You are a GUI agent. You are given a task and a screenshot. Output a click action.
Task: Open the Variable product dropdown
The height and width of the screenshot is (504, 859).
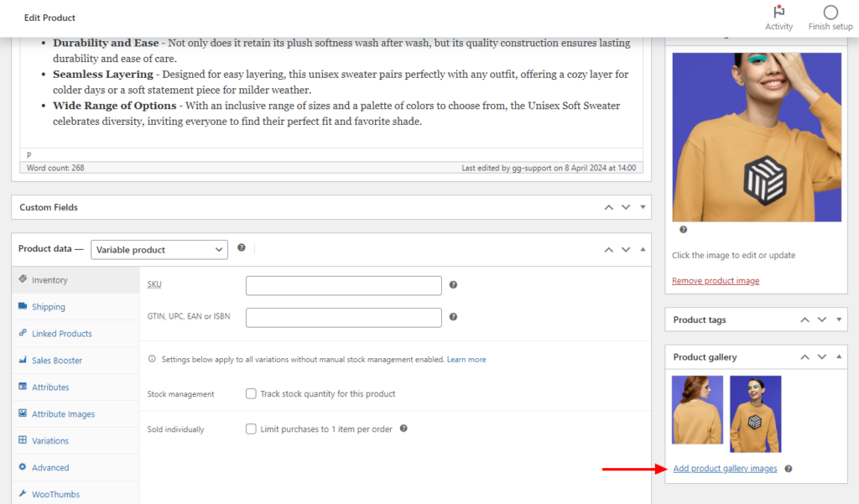click(159, 249)
